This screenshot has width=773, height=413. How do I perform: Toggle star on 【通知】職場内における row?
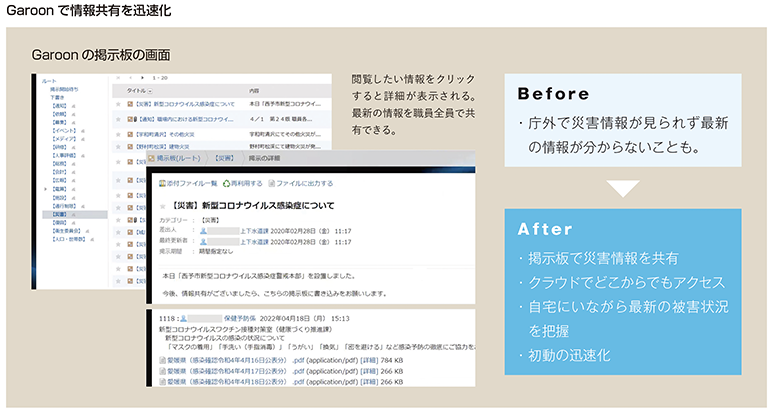[x=120, y=118]
